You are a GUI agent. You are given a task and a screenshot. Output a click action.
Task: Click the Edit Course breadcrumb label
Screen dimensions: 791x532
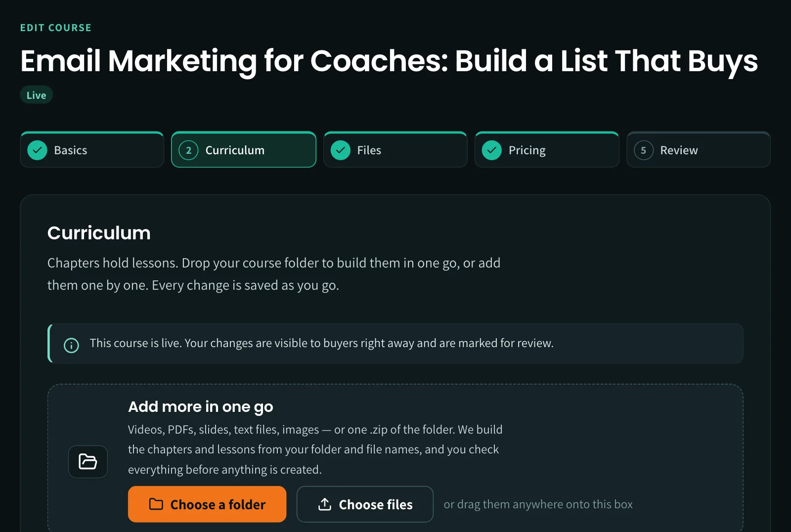(x=56, y=28)
